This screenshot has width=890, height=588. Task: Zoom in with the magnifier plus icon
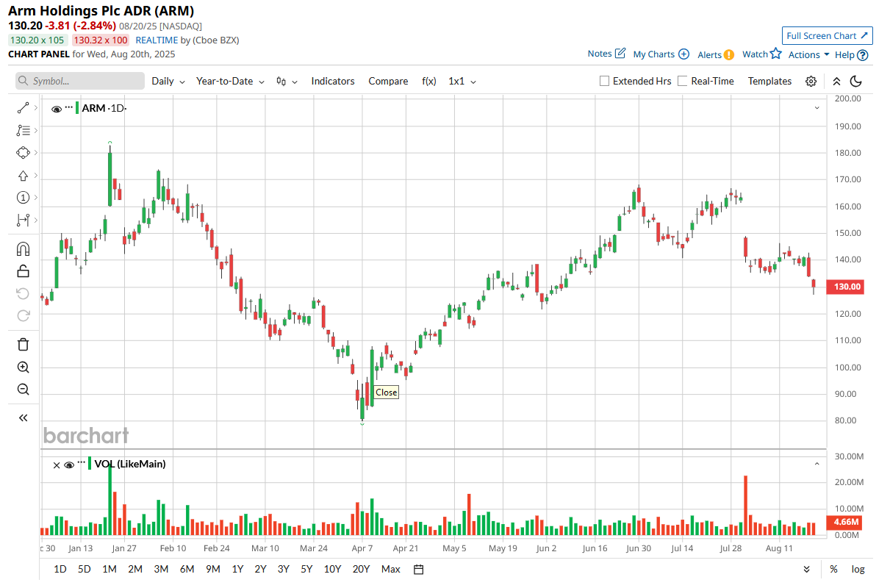pyautogui.click(x=23, y=367)
